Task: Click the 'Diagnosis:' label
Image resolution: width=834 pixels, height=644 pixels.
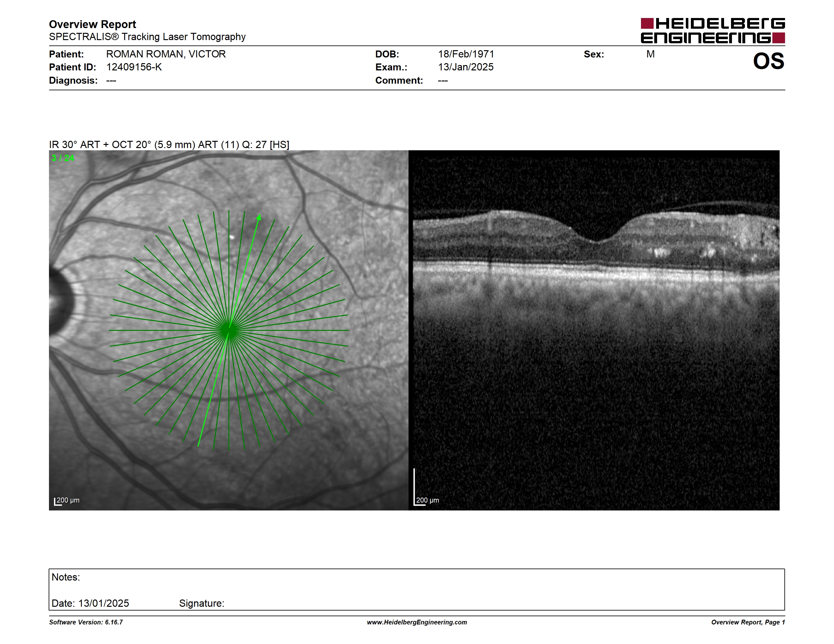Action: [73, 80]
